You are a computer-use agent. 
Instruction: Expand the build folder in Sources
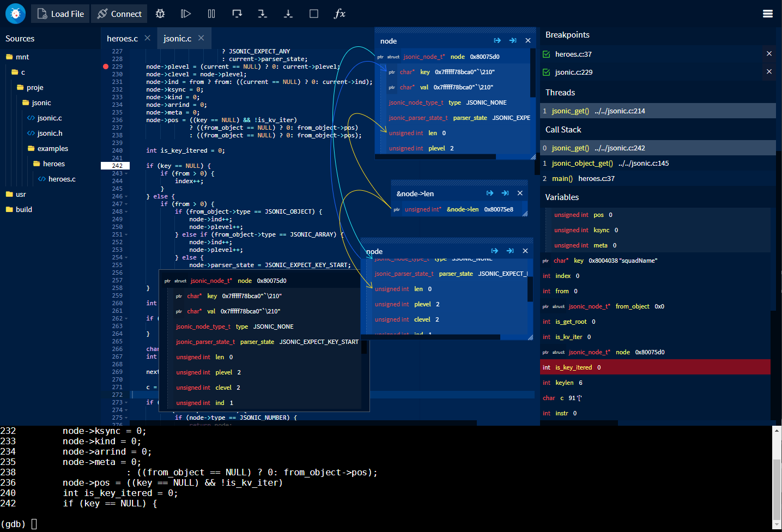[x=19, y=209]
